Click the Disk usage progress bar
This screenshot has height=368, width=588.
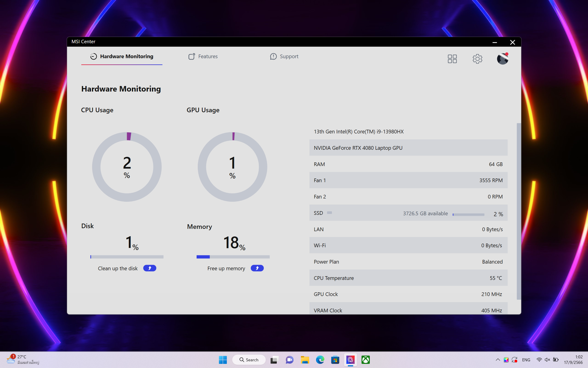127,257
